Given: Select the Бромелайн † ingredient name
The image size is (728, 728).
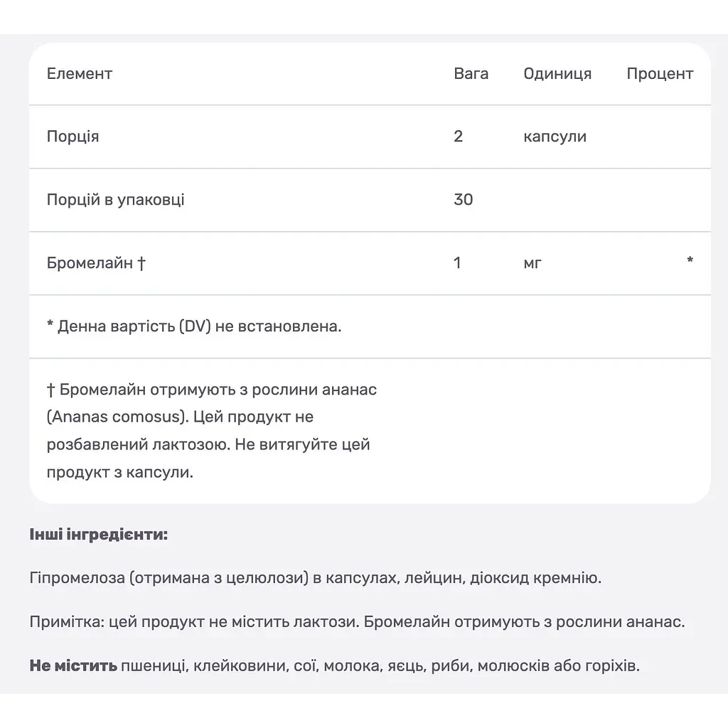Looking at the screenshot, I should click(x=96, y=263).
